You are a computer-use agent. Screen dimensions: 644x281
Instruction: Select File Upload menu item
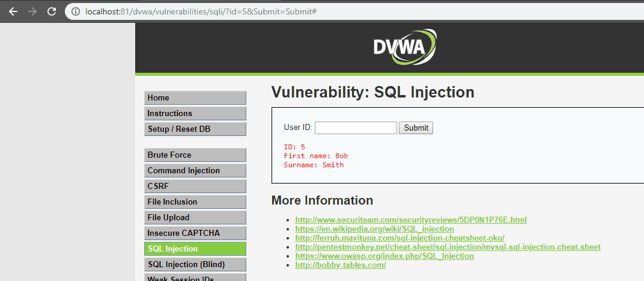pyautogui.click(x=195, y=218)
